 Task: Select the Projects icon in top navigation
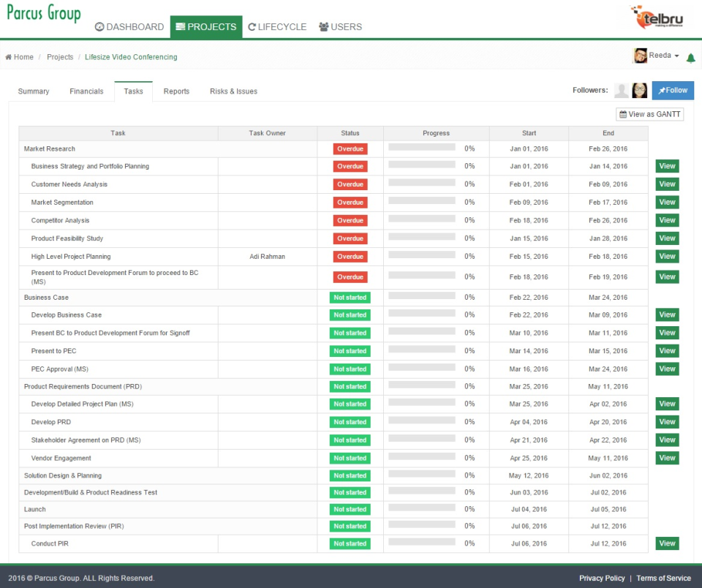[x=179, y=26]
